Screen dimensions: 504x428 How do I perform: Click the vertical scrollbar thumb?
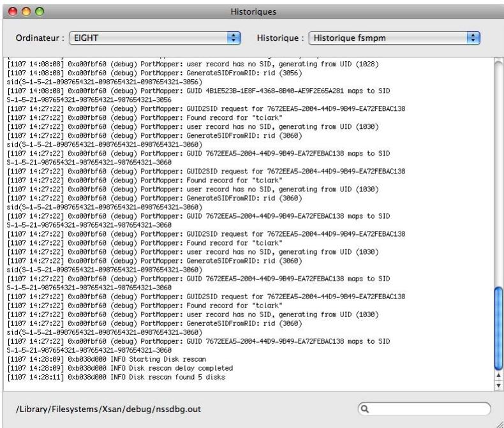498,328
